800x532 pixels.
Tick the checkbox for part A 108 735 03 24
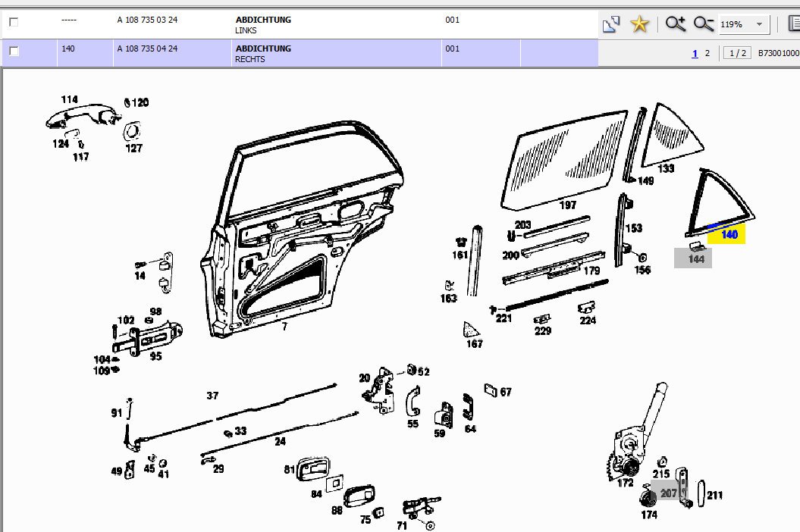pyautogui.click(x=14, y=22)
